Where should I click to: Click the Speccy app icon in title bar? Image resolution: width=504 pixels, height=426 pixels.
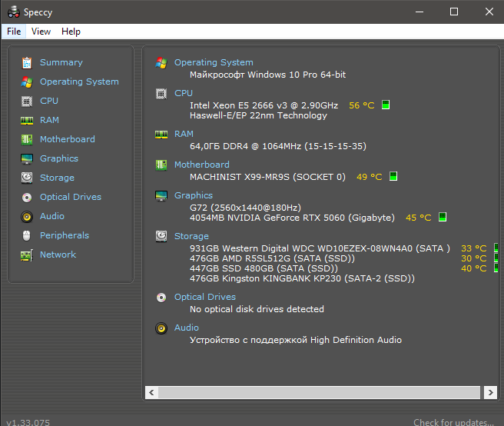(x=14, y=12)
